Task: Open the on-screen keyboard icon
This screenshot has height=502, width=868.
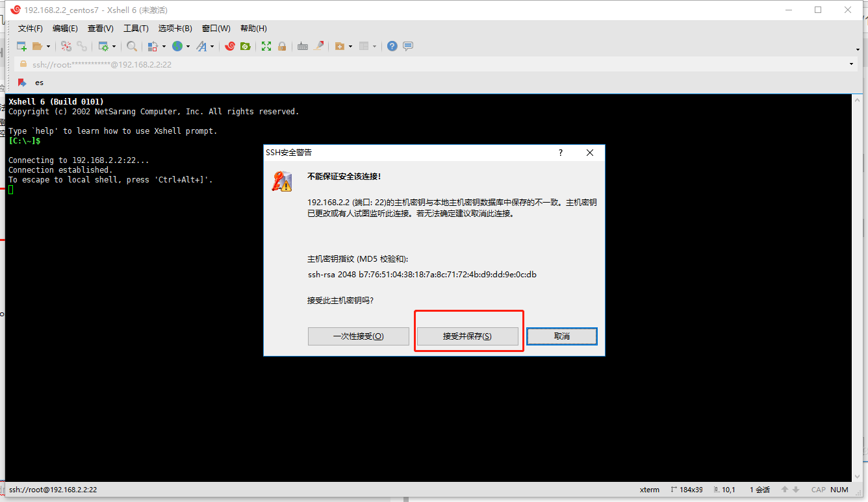Action: [303, 46]
